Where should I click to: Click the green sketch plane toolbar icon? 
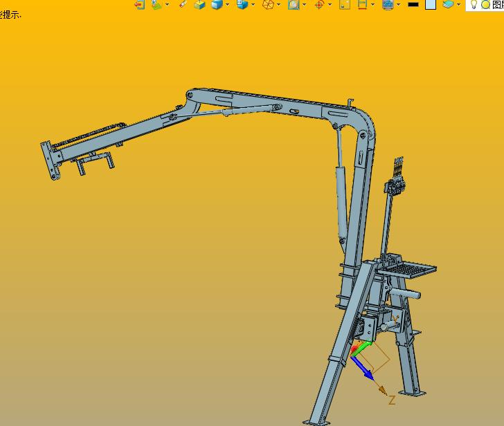click(x=156, y=4)
